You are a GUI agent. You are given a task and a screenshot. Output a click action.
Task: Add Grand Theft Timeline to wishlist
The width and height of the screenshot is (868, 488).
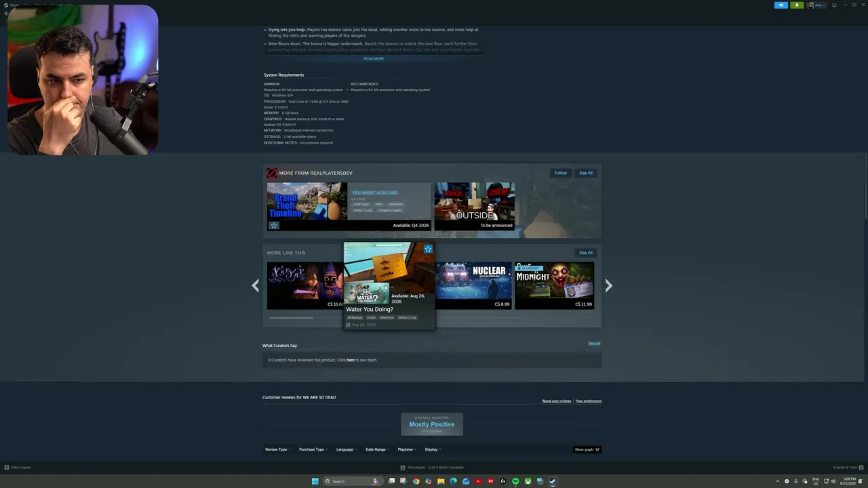tap(274, 226)
